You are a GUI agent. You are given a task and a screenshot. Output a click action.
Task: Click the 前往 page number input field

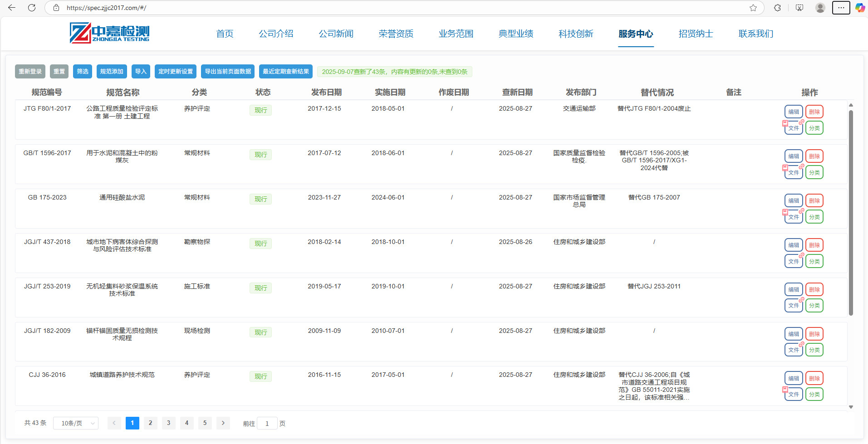[x=267, y=424]
